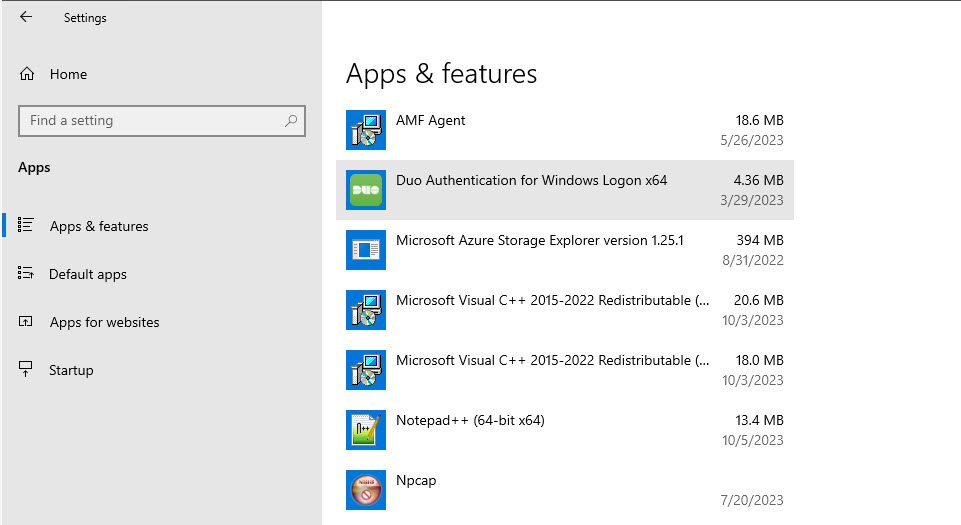Click the 10/5/2023 install date
The image size is (961, 525).
pyautogui.click(x=753, y=440)
